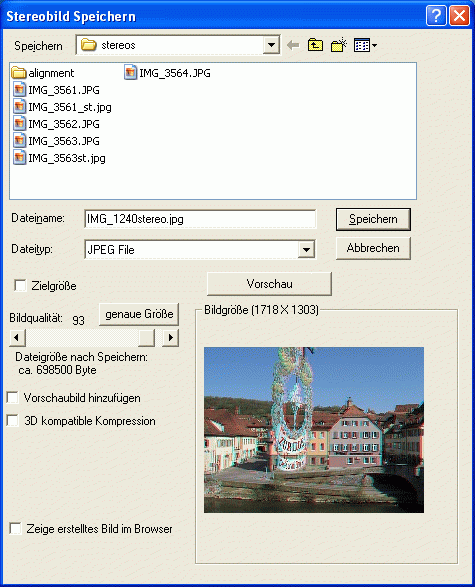The height and width of the screenshot is (587, 475).
Task: Click the genaue Größe button
Action: click(139, 314)
